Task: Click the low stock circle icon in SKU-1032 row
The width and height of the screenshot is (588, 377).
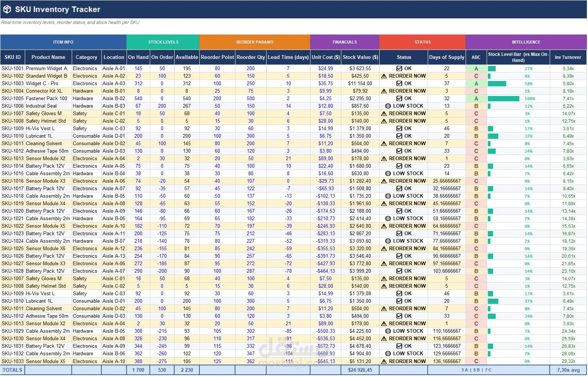Action: click(x=388, y=354)
